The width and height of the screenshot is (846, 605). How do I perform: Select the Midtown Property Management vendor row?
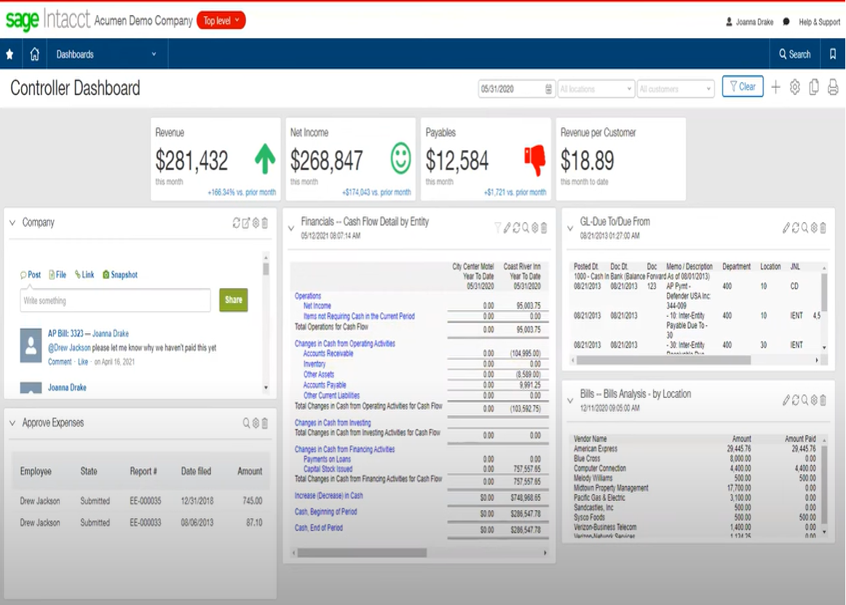[695, 488]
